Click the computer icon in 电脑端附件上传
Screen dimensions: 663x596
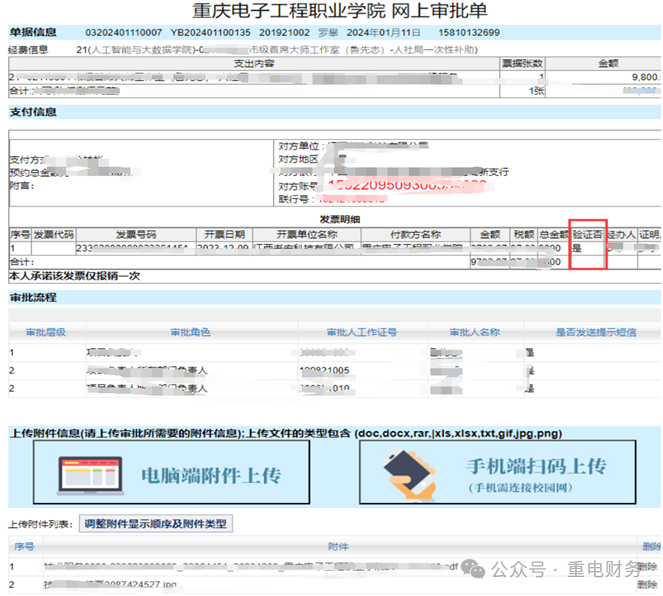(85, 473)
